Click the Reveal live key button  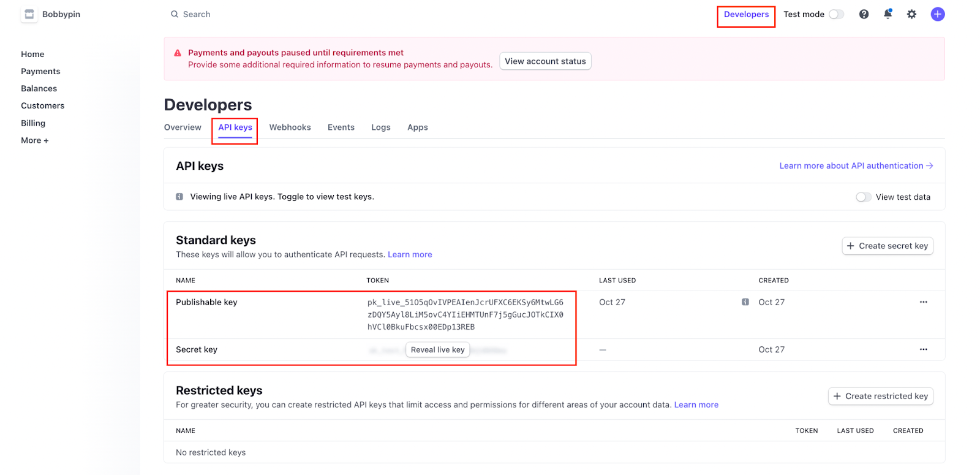point(437,349)
